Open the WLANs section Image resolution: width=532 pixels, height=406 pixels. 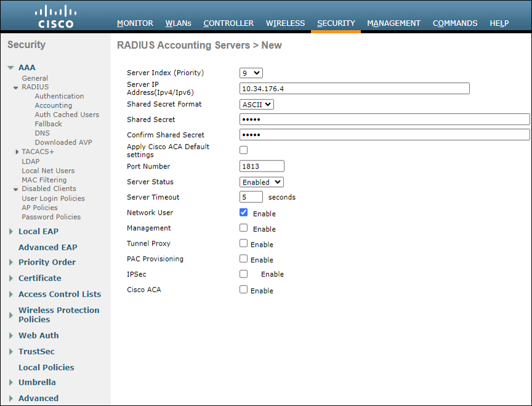click(x=178, y=23)
